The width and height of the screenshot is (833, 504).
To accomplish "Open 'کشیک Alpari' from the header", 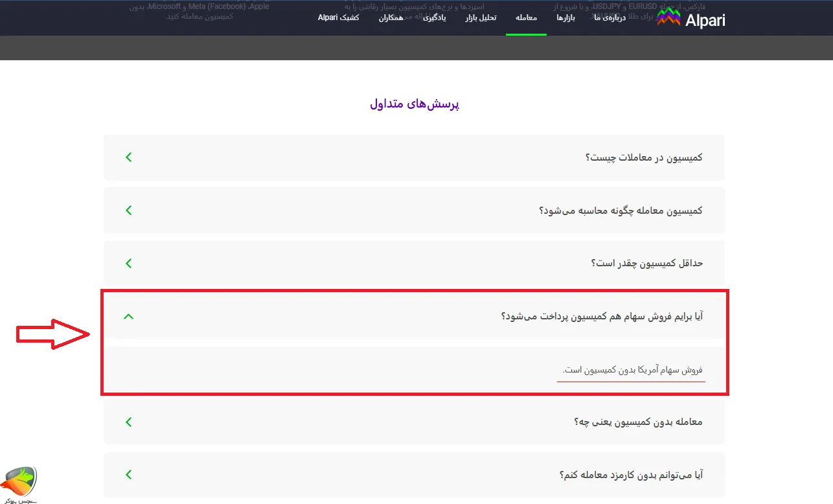I will click(x=338, y=17).
